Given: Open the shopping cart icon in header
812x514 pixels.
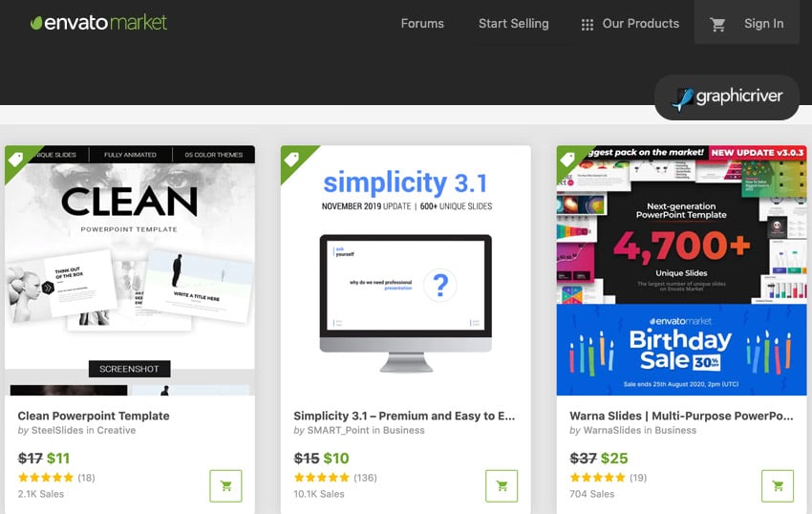Looking at the screenshot, I should [717, 24].
